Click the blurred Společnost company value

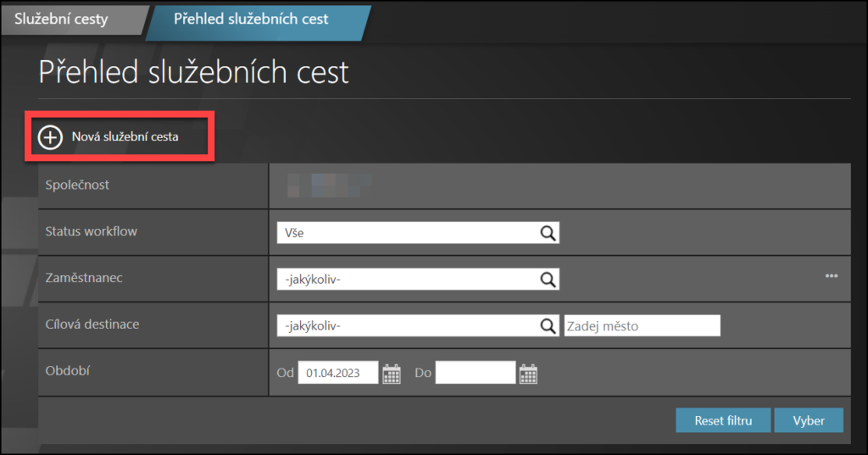click(x=329, y=185)
